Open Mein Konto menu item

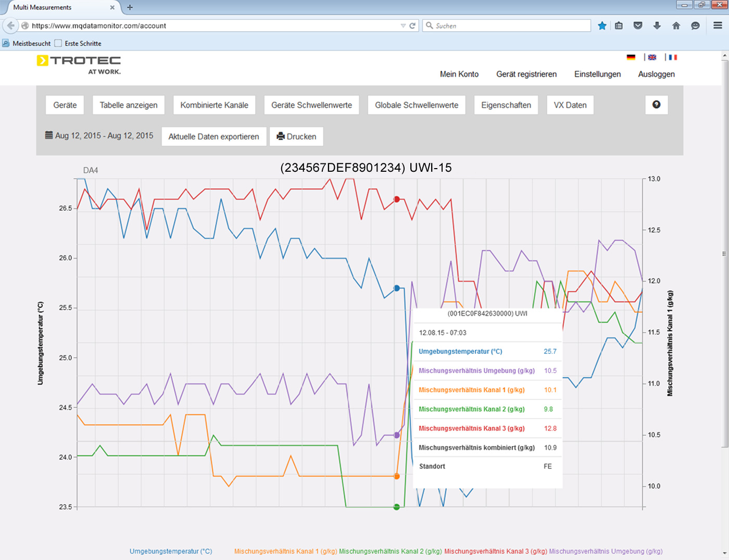point(459,74)
